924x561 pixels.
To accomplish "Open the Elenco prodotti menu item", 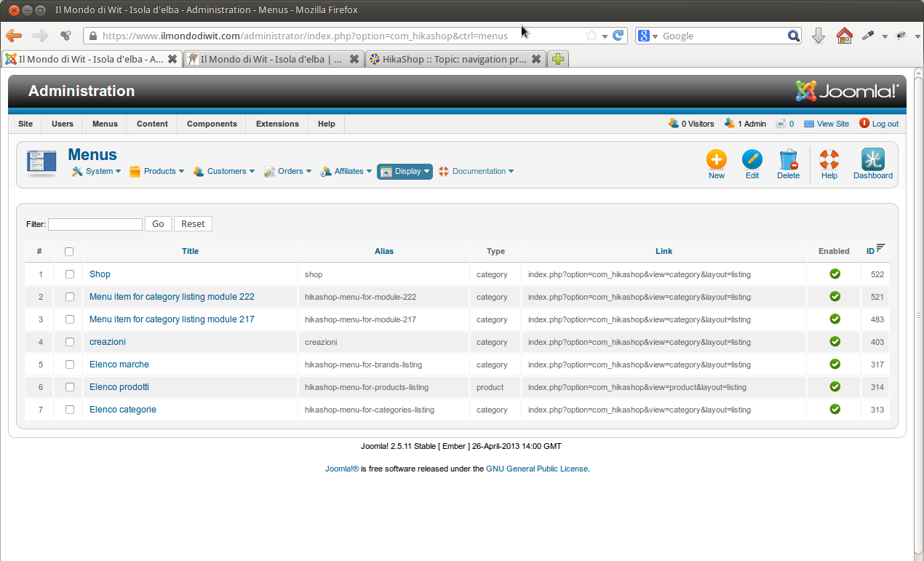I will pos(119,387).
